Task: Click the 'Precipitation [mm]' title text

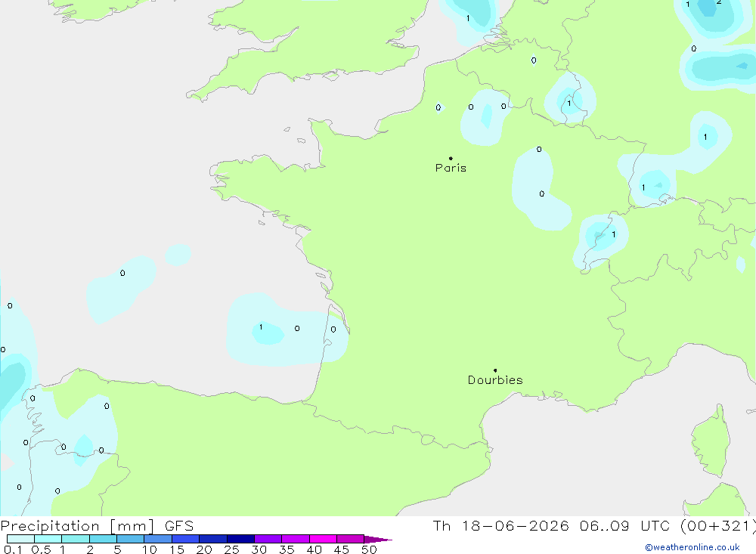Action: [77, 526]
